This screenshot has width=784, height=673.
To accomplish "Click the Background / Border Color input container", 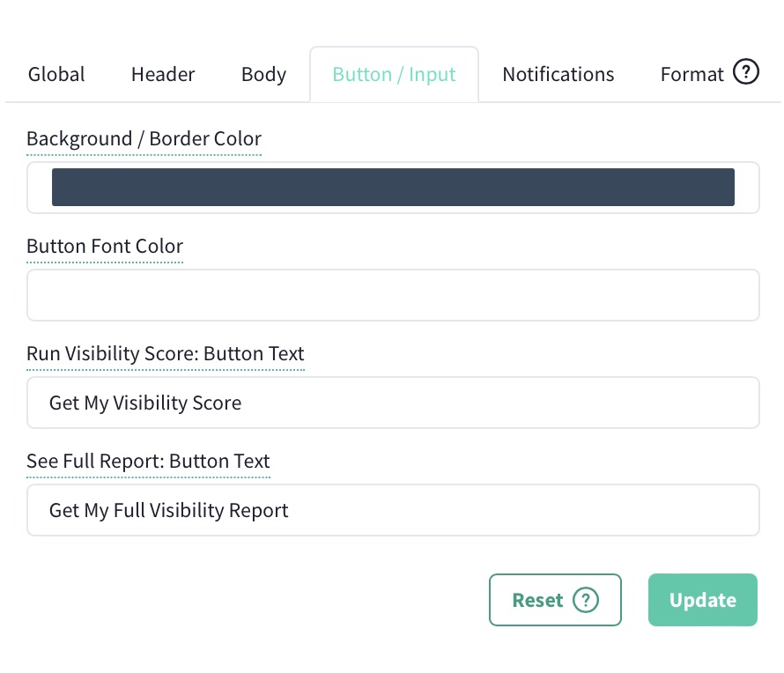I will click(x=394, y=187).
